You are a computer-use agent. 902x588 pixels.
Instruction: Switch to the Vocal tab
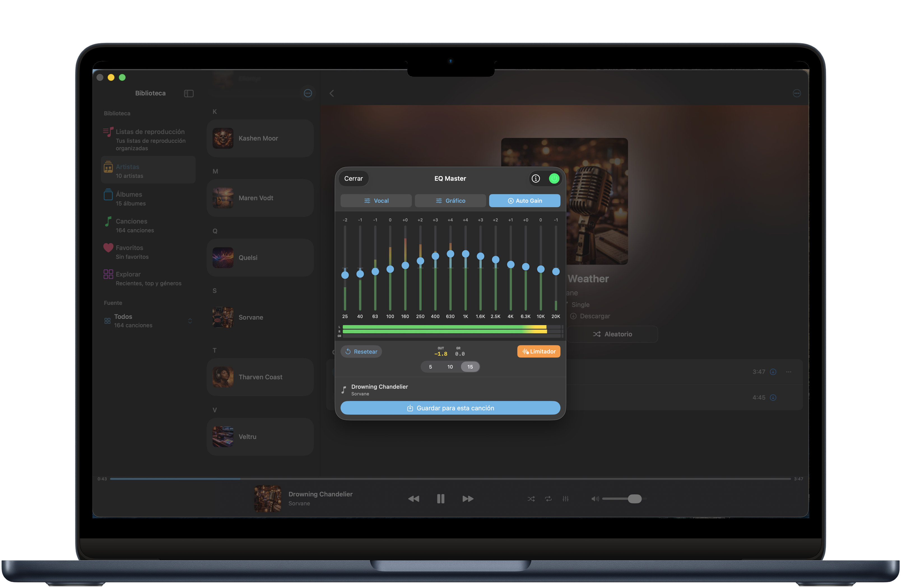point(376,201)
